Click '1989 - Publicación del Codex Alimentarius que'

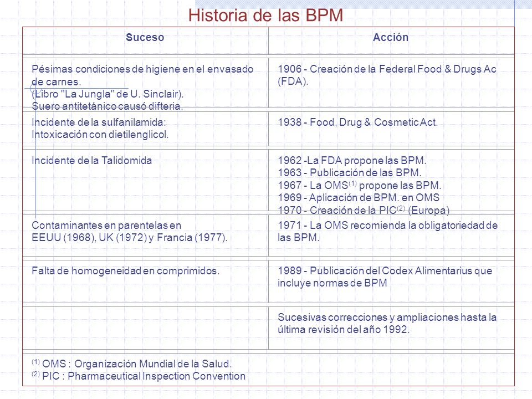(385, 271)
